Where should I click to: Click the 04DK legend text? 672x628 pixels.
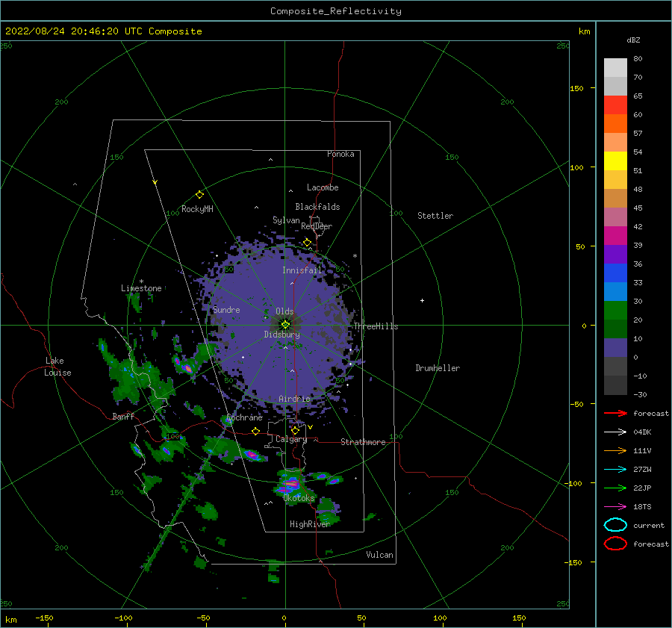642,432
